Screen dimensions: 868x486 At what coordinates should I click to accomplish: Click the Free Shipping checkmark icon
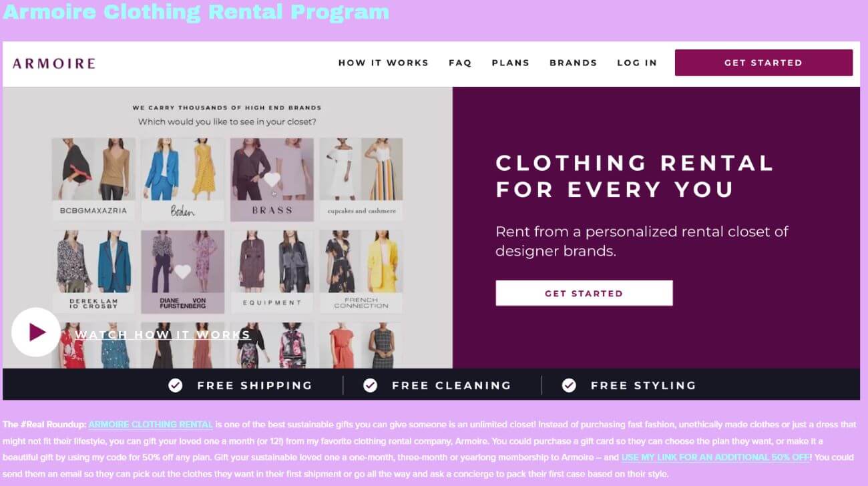(176, 385)
